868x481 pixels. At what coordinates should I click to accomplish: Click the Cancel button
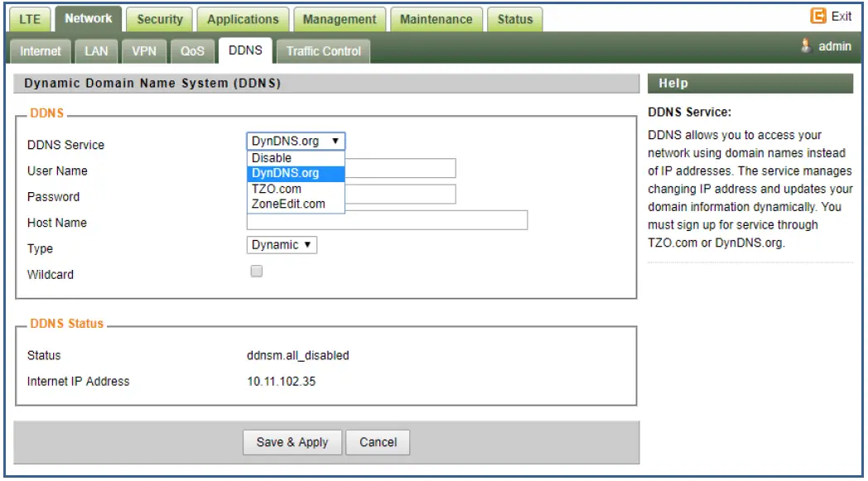378,442
